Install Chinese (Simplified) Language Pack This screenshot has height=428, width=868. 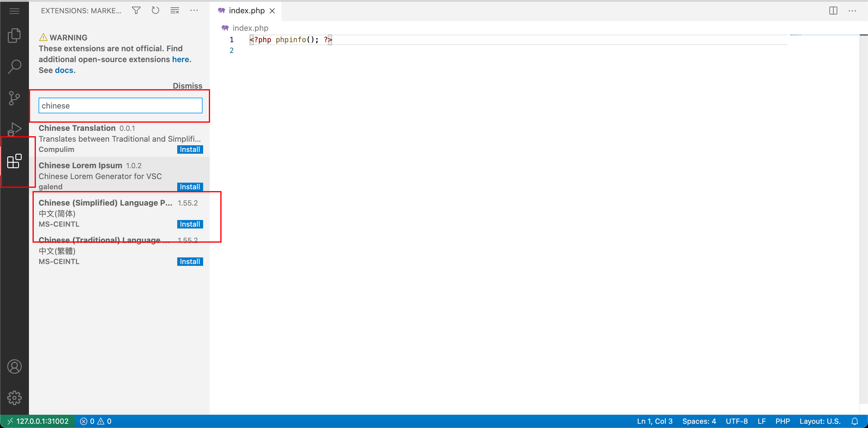pyautogui.click(x=190, y=224)
